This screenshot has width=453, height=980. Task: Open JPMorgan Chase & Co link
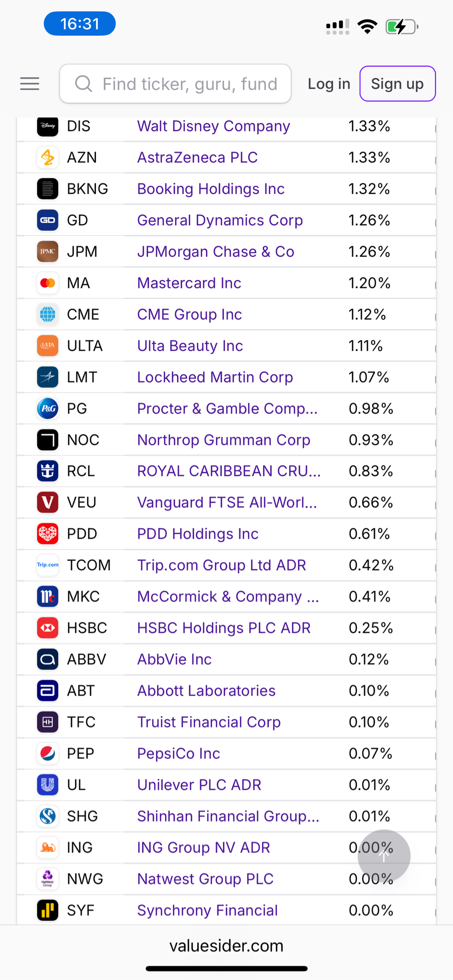[216, 252]
